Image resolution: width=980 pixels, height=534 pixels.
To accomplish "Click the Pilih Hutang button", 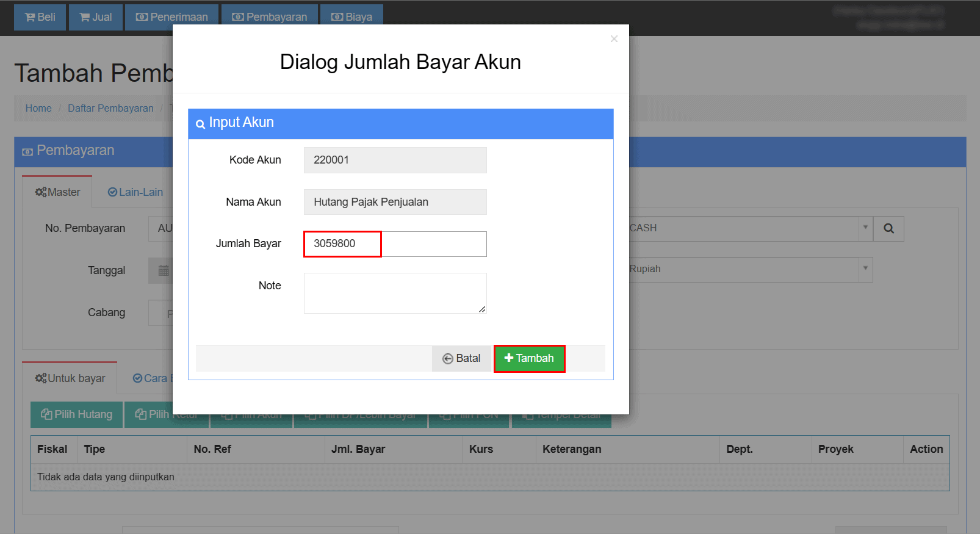I will pyautogui.click(x=77, y=414).
